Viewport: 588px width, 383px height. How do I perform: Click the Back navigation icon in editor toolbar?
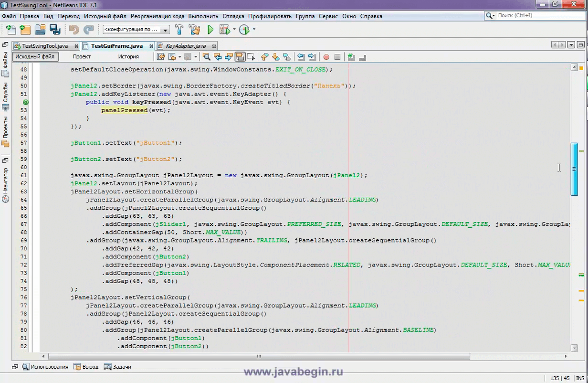tap(172, 57)
